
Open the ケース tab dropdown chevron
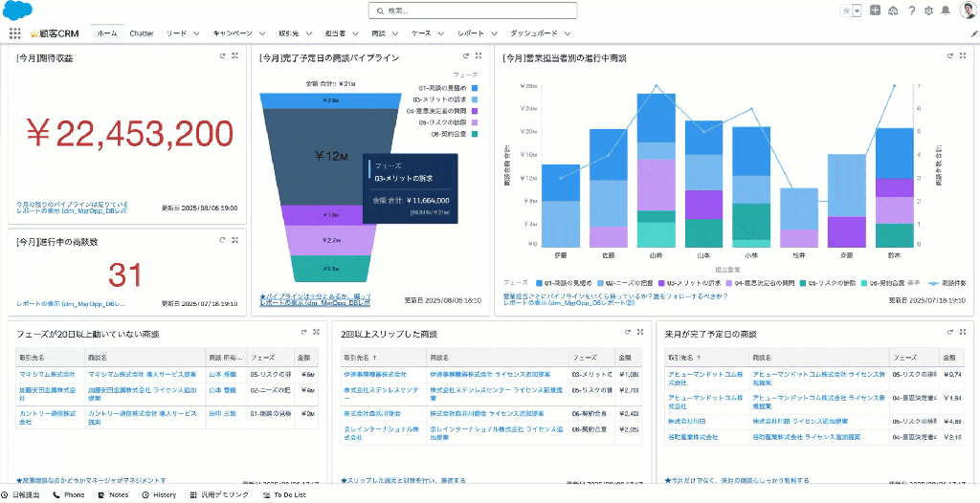[442, 33]
